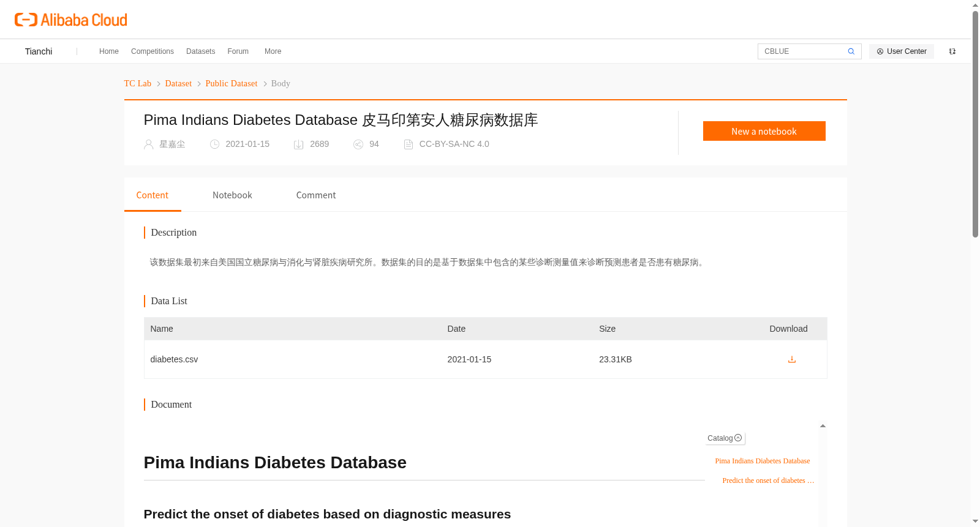
Task: Click the catalog panel scroll-up arrow
Action: (823, 425)
